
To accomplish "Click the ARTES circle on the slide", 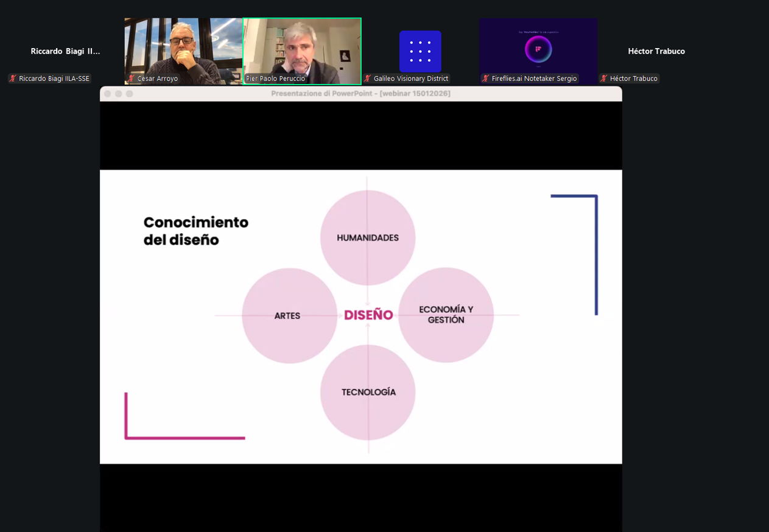I will 289,315.
